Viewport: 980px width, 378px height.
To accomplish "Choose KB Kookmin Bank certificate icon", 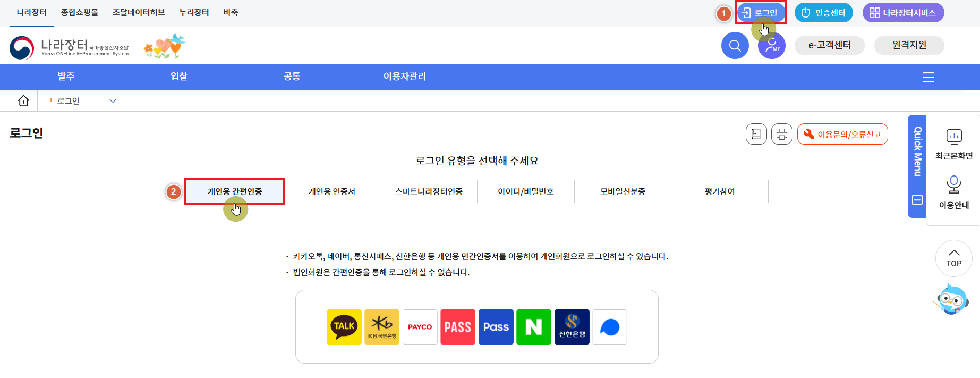I will click(382, 327).
